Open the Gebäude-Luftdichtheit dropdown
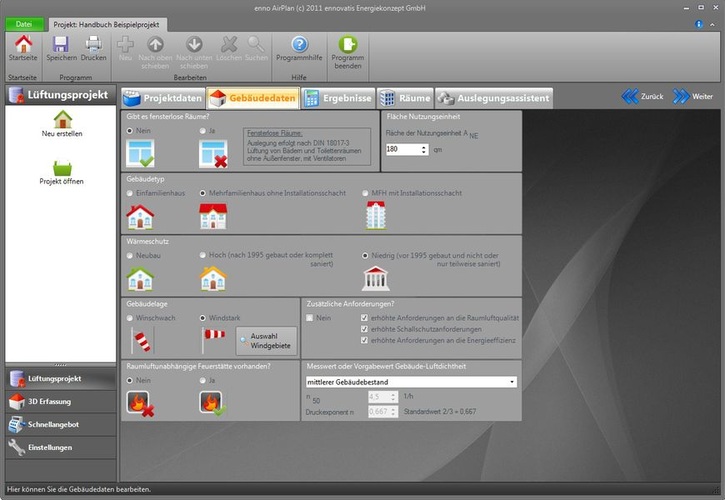Screen dimensions: 725x500 tap(410, 381)
